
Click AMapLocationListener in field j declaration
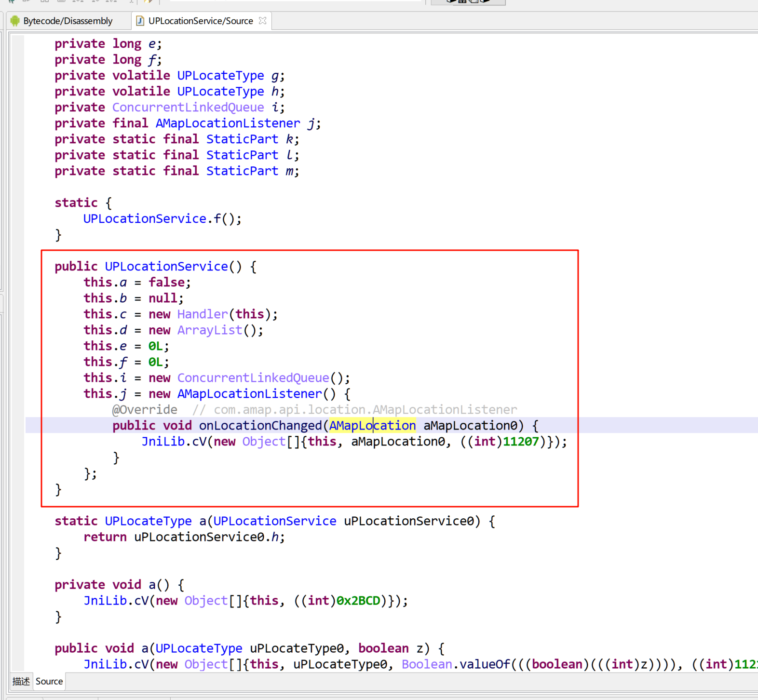(x=228, y=123)
